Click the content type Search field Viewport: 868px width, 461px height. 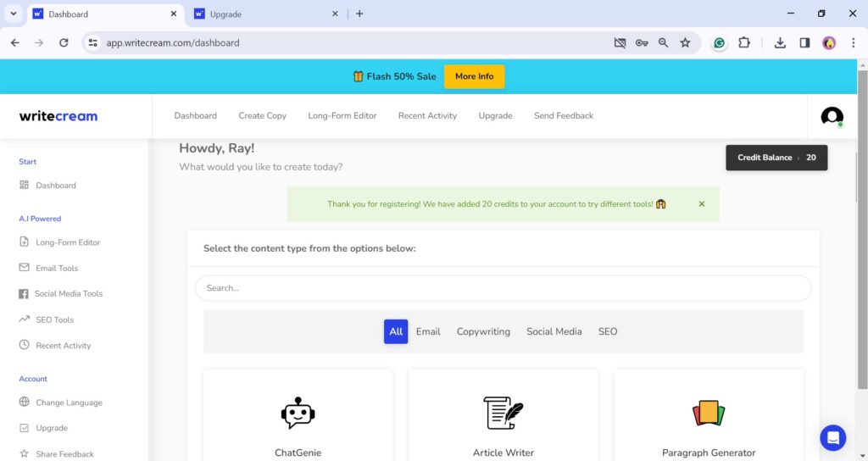[x=504, y=288]
